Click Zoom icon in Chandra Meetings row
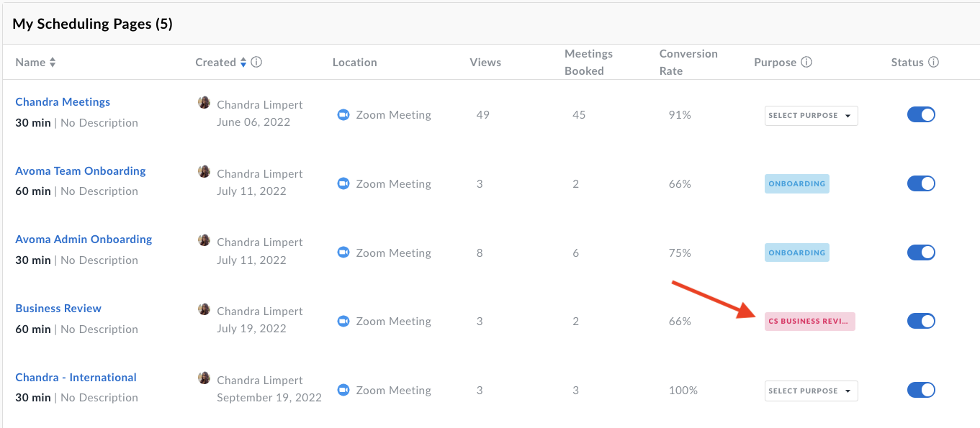The image size is (980, 428). [343, 115]
